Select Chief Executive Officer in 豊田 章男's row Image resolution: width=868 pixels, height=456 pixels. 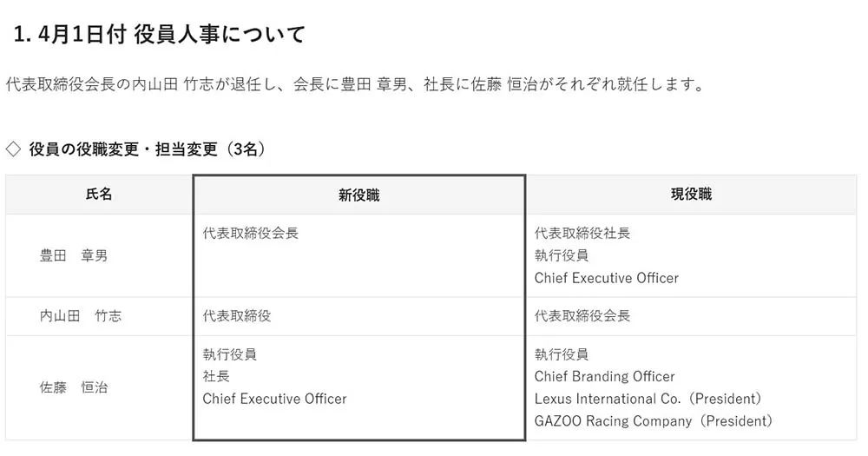[x=607, y=278]
